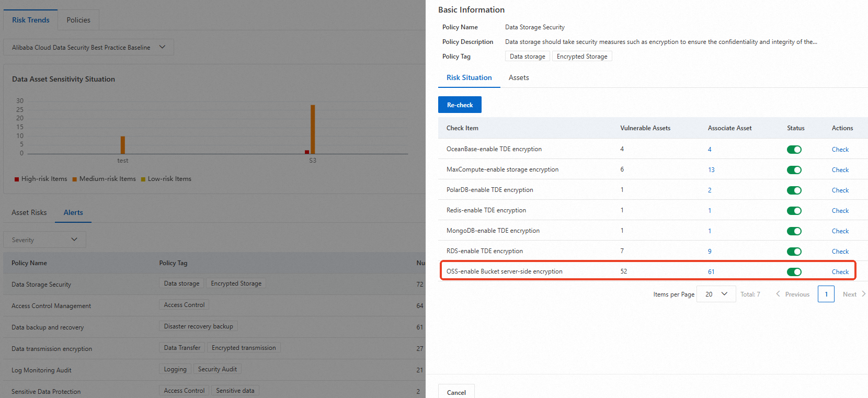
Task: Click Check for MaxCompute-enable storage encryption
Action: 840,170
